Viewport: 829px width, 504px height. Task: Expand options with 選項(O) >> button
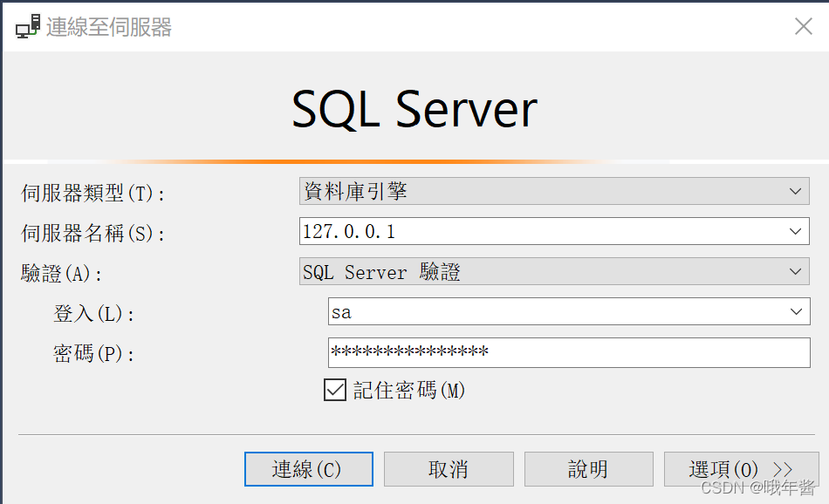point(741,469)
